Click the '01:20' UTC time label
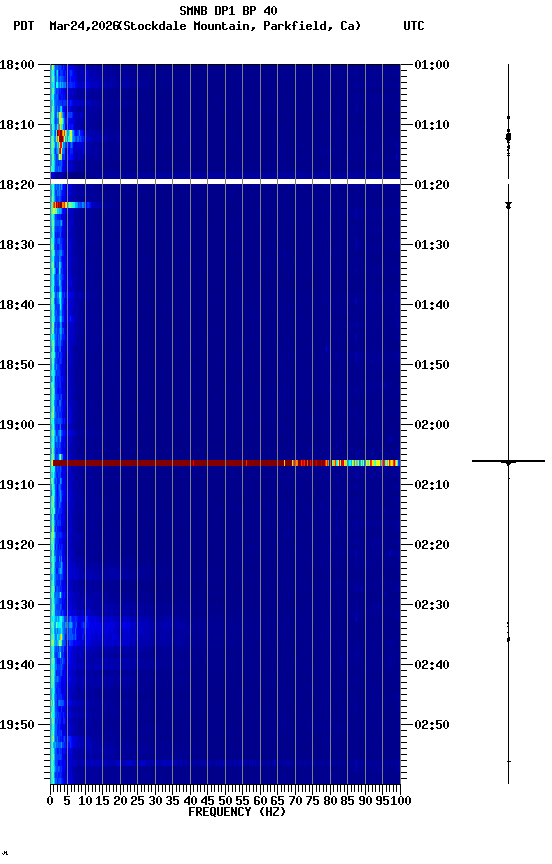Viewport: 552px width, 864px height. (432, 185)
